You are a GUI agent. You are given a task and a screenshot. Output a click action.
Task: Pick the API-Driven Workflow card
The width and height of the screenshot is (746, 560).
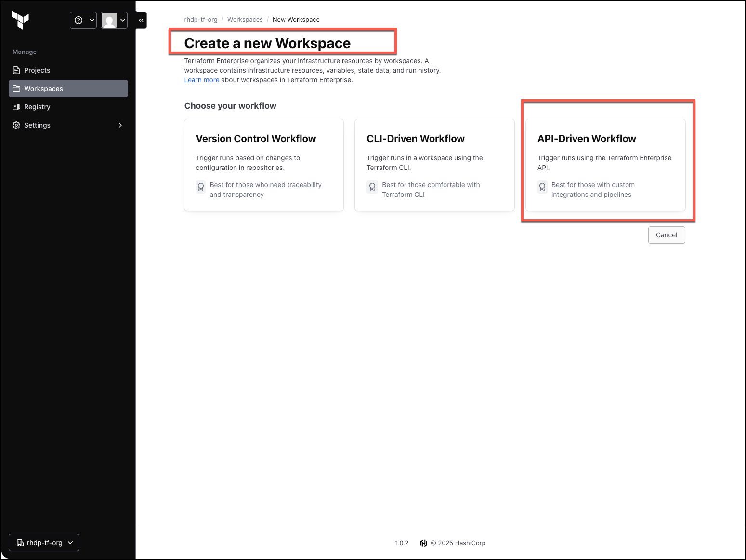(605, 165)
